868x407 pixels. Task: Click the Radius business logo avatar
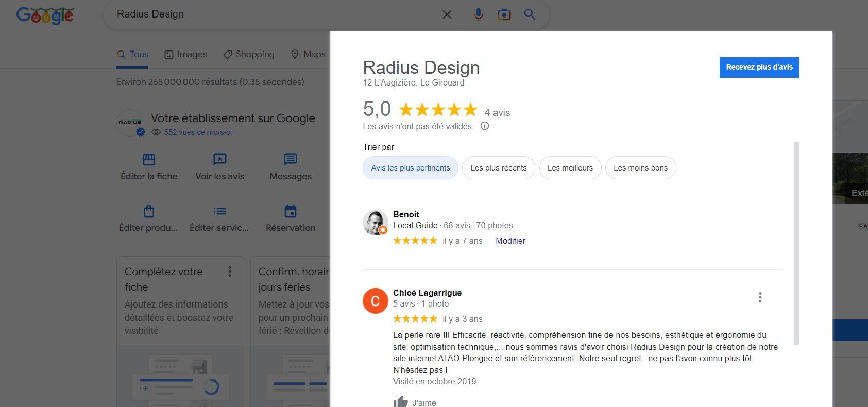(130, 123)
